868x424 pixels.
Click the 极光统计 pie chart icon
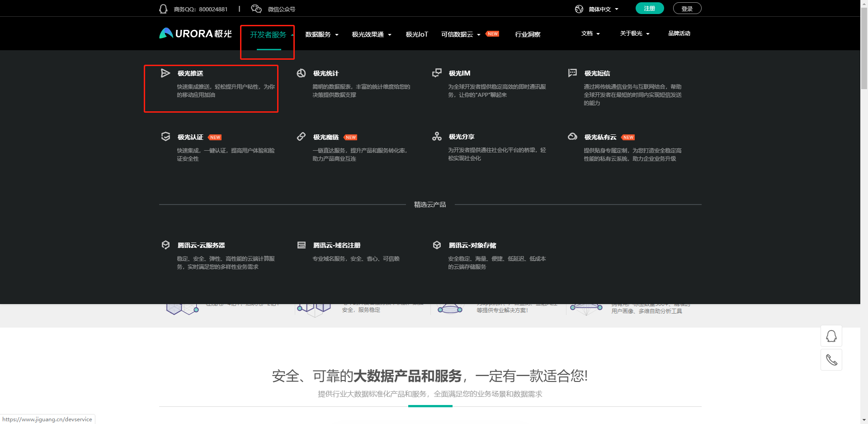pyautogui.click(x=301, y=73)
